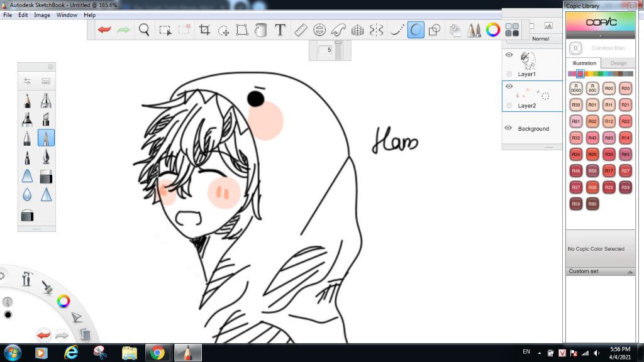
Task: Click the green Redo arrow in top toolbar
Action: coord(124,30)
